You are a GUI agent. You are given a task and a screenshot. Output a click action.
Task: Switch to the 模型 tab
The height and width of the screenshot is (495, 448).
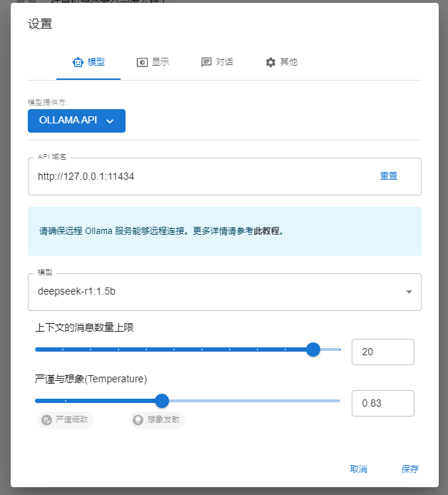tap(88, 62)
